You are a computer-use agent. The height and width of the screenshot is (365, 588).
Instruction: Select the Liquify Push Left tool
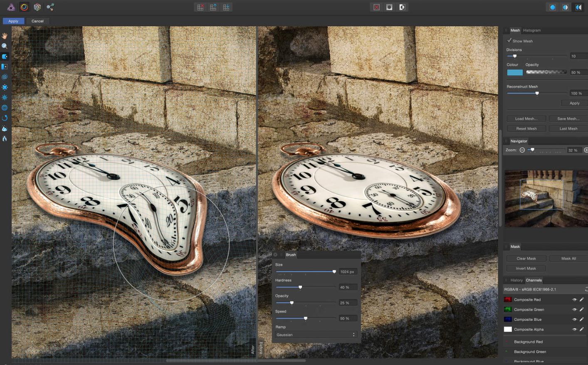(x=5, y=67)
